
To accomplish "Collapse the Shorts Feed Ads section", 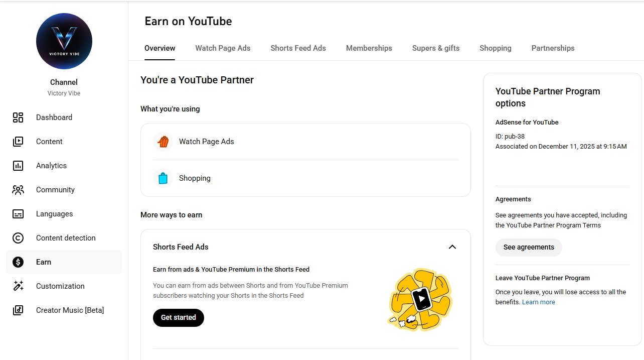I will (x=452, y=247).
